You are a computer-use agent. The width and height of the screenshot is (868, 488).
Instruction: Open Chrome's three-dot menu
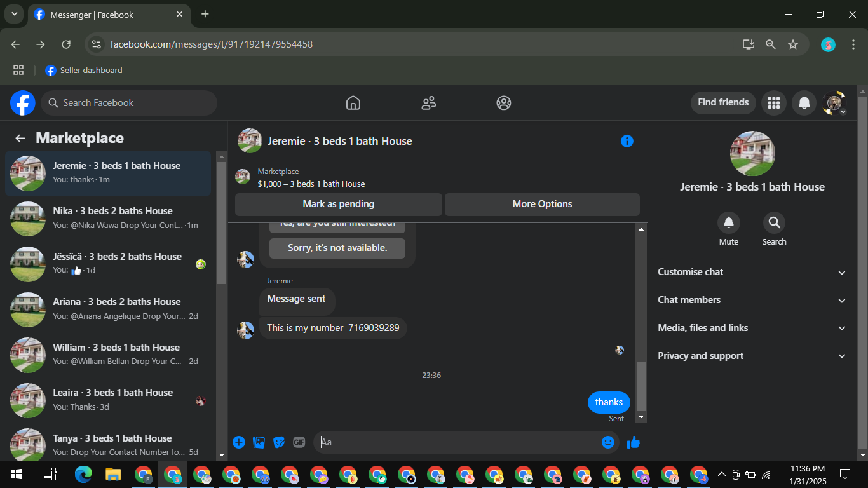coord(852,44)
